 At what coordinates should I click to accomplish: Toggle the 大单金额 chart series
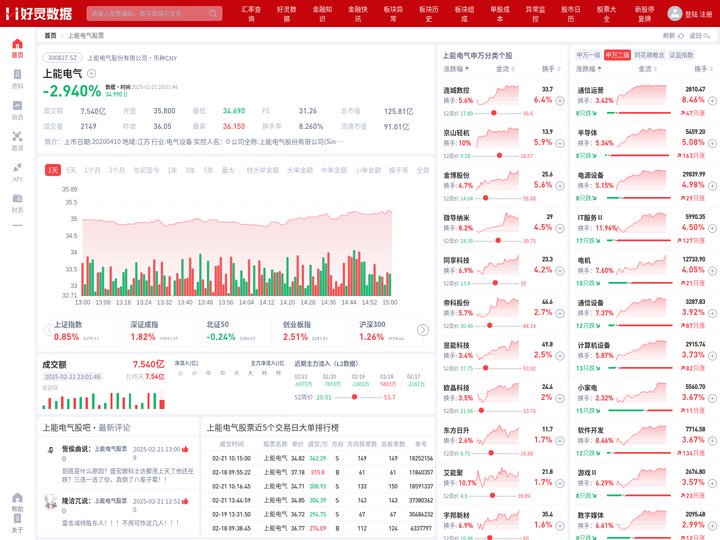(x=300, y=170)
